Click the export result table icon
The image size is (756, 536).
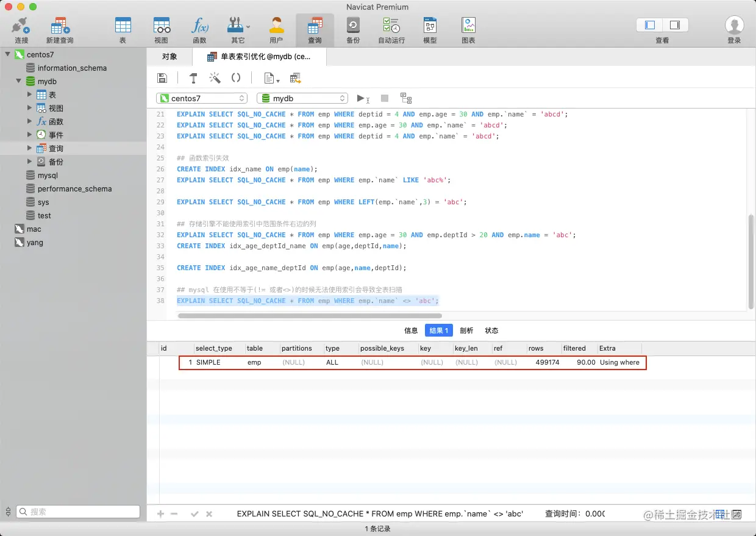[296, 78]
